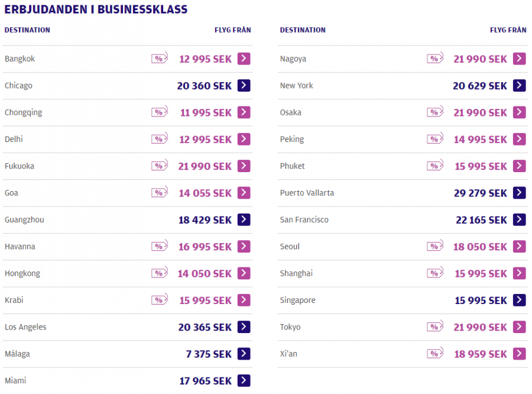Screen dimensions: 532x394
Task: Select the Delhi destination link
Action: (x=14, y=139)
